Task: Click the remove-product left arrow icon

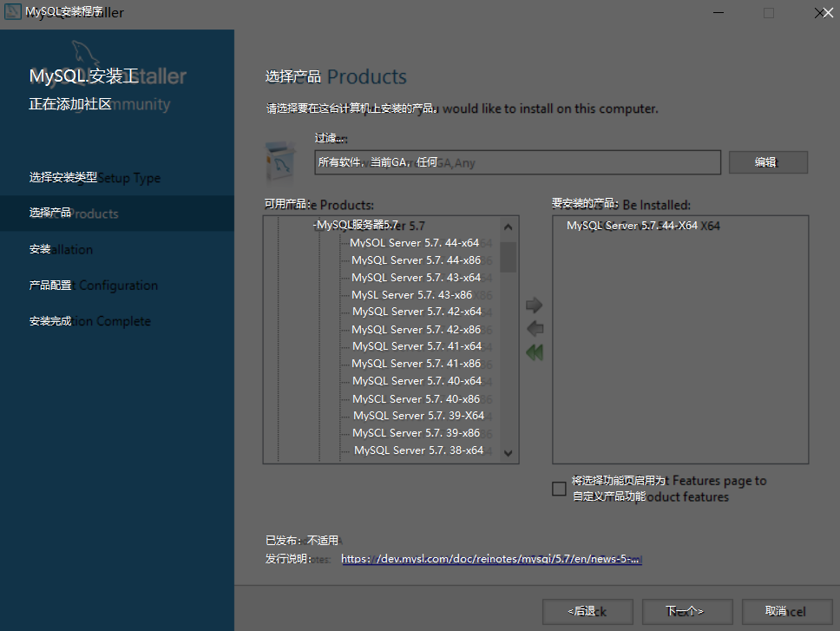Action: (535, 328)
